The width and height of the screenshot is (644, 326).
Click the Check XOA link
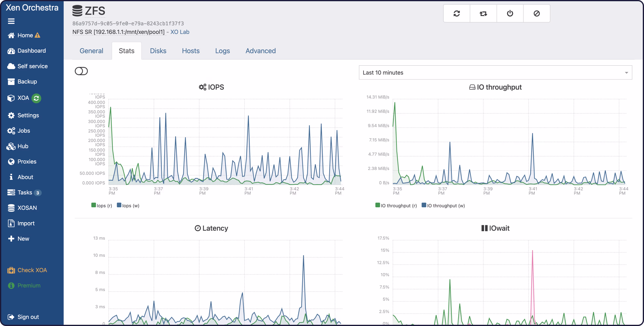coord(32,270)
